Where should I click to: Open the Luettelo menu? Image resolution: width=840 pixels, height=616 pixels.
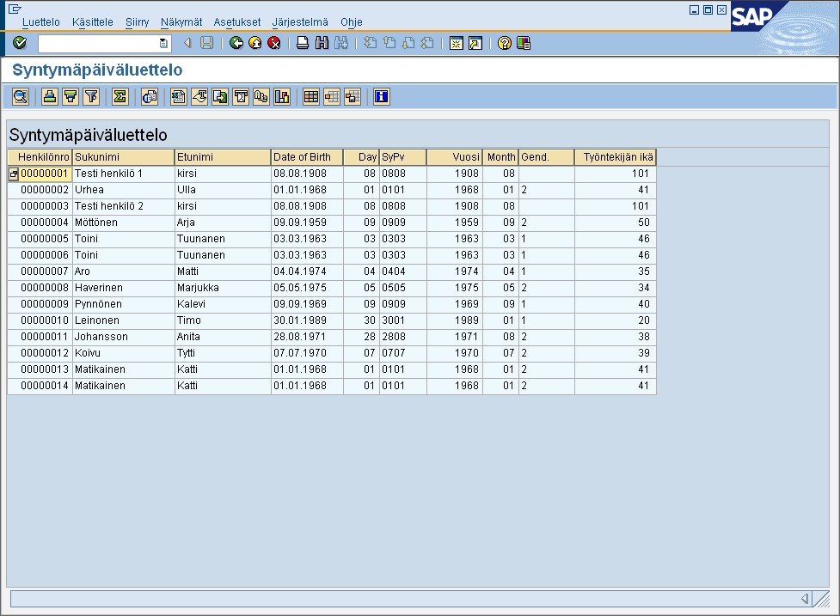pyautogui.click(x=41, y=22)
